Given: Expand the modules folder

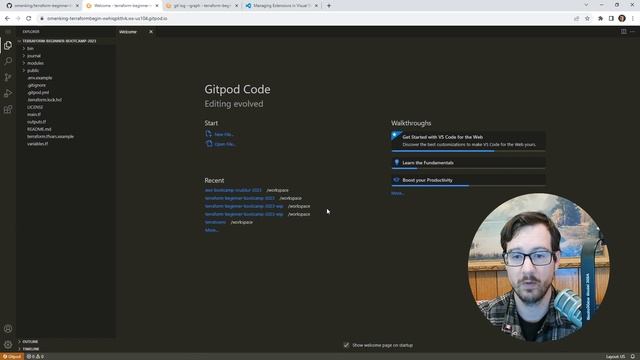Looking at the screenshot, I should click(x=65, y=63).
